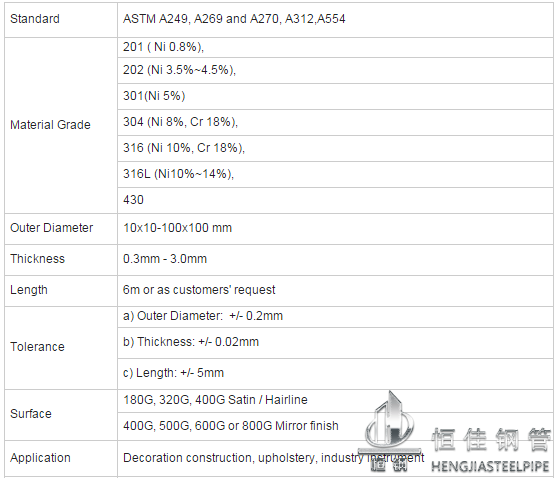The image size is (557, 478).
Task: Click the 10x10-100x100 mm diameter value
Action: (177, 228)
